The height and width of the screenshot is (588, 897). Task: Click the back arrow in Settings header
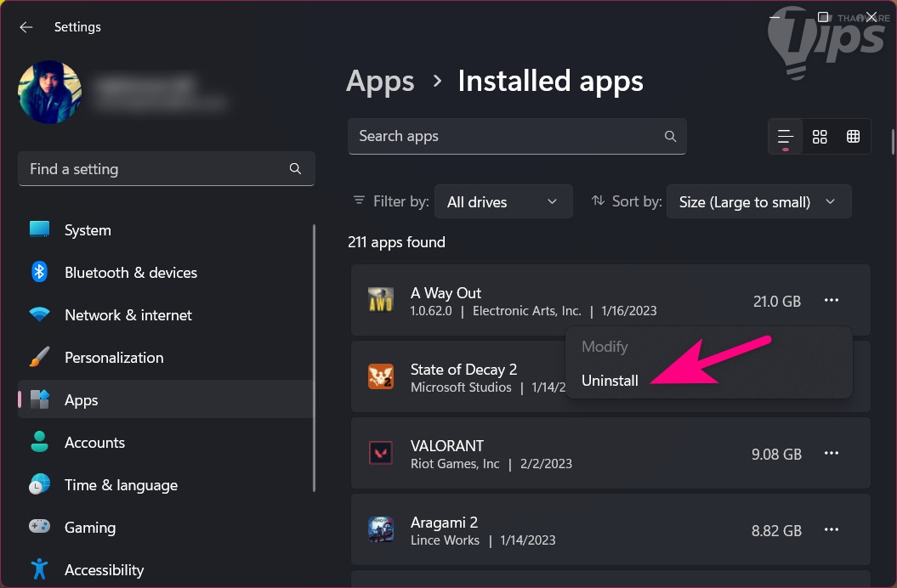tap(26, 27)
